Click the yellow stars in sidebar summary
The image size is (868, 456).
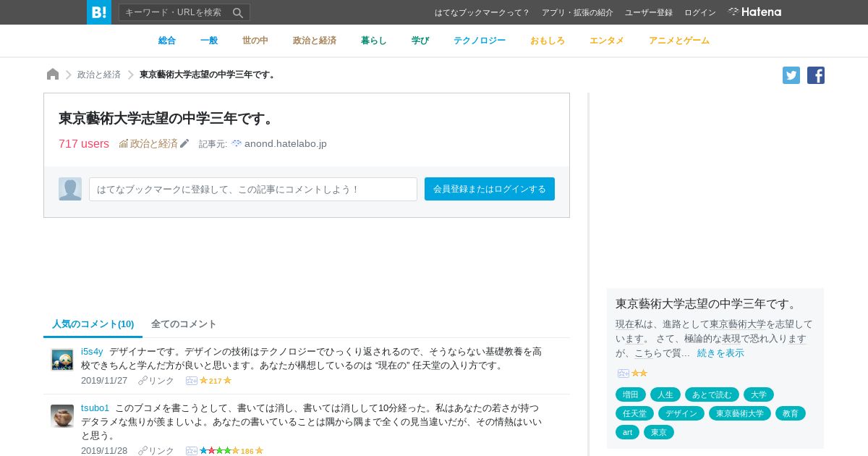(x=639, y=373)
